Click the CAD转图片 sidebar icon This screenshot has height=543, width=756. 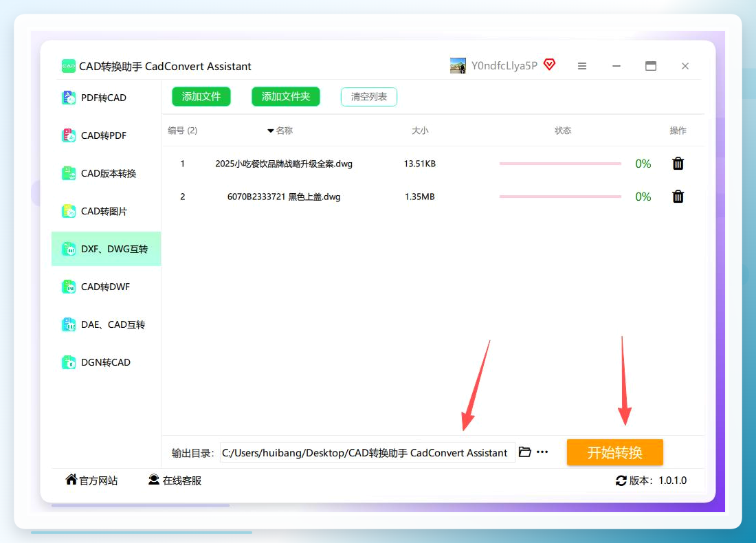click(x=69, y=211)
